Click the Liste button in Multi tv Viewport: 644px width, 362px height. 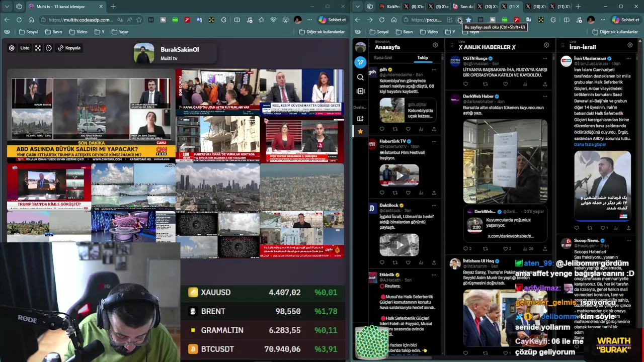[25, 48]
